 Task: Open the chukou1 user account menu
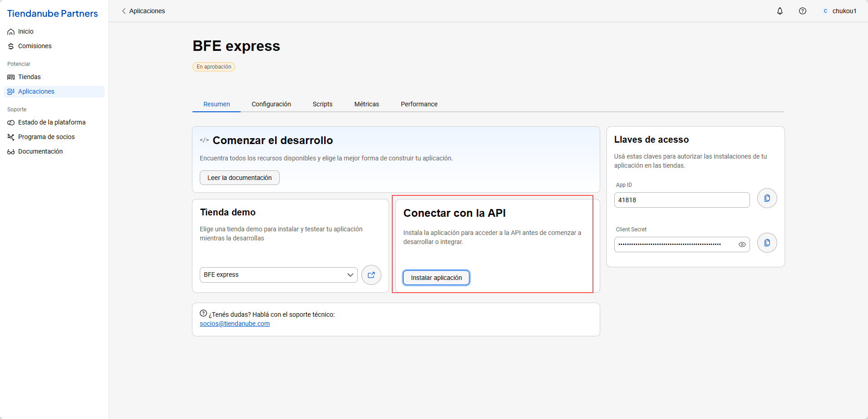(x=840, y=11)
